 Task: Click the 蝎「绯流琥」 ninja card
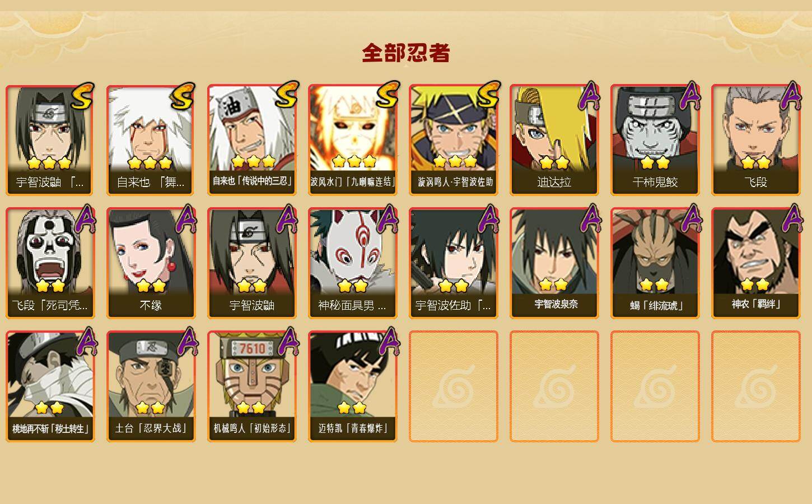pyautogui.click(x=655, y=263)
